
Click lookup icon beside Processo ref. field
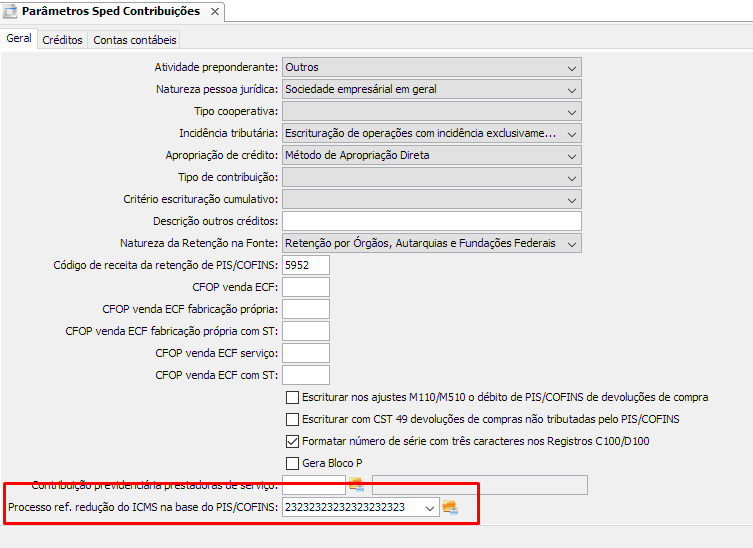click(x=450, y=508)
